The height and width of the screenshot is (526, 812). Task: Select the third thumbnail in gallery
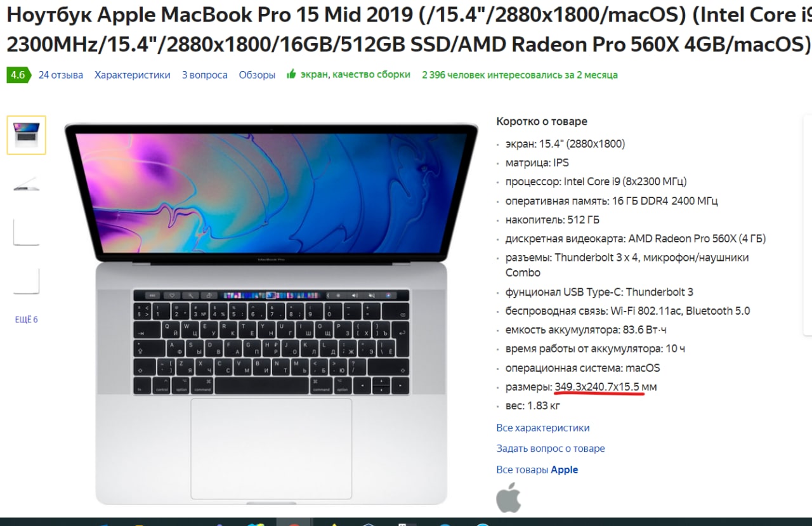click(x=27, y=232)
